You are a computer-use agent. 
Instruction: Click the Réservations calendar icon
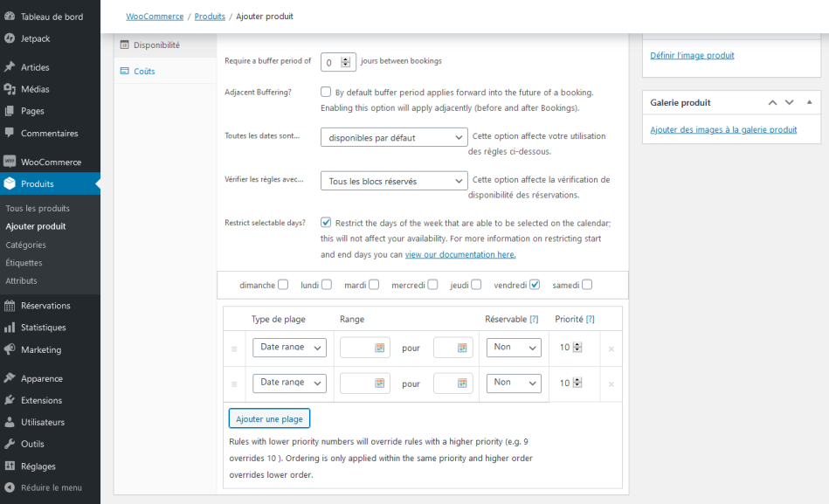(x=10, y=306)
